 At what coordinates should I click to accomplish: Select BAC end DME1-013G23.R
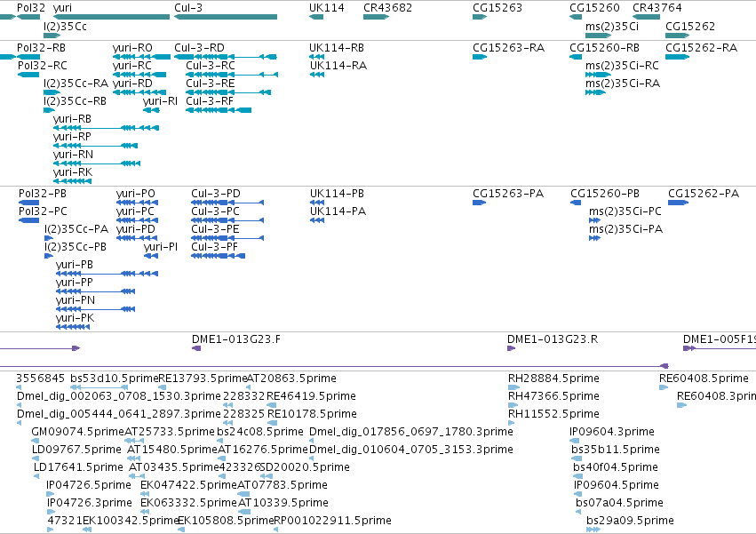(511, 348)
